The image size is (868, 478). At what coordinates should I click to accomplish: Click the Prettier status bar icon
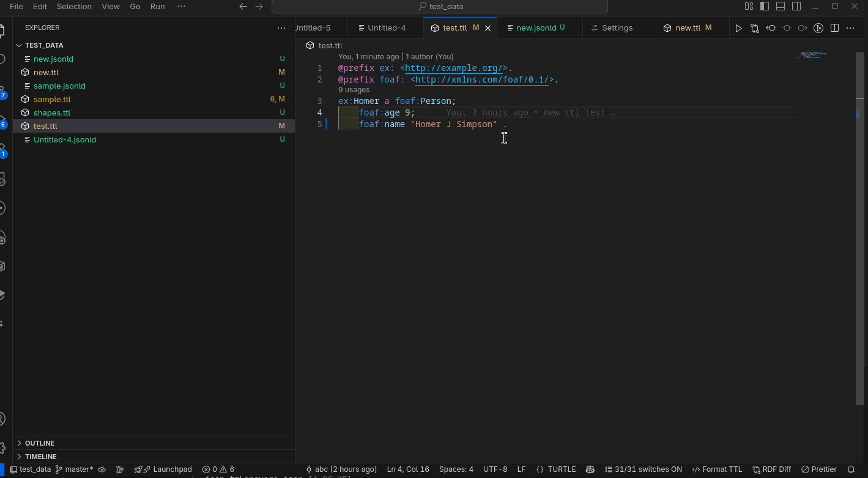pos(818,469)
